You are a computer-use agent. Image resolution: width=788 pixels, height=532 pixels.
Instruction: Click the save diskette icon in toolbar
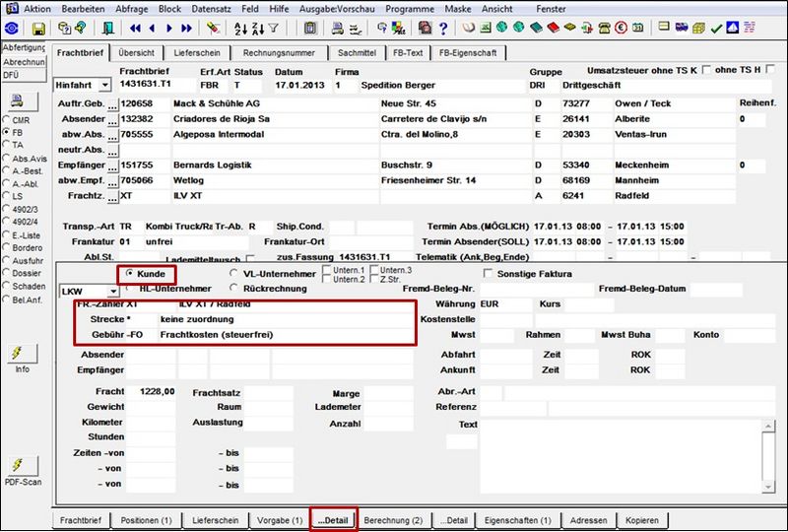[x=38, y=29]
